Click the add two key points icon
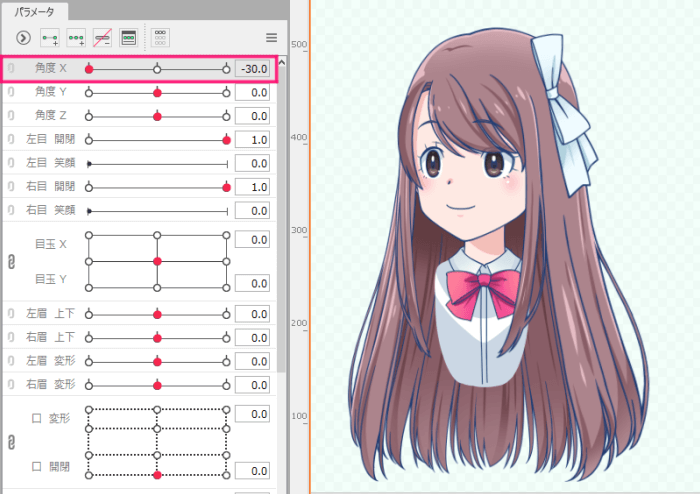This screenshot has height=494, width=700. [50, 38]
